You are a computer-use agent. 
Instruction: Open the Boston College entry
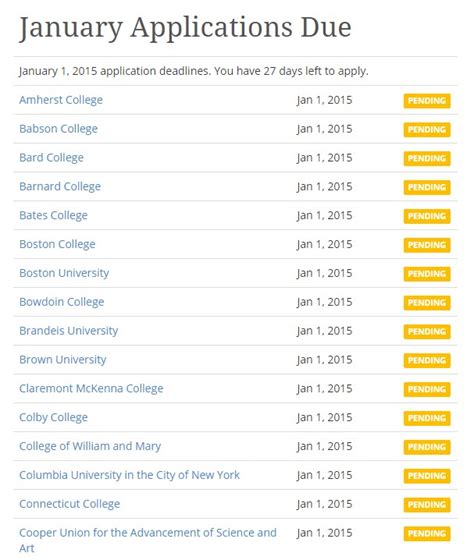tap(57, 245)
